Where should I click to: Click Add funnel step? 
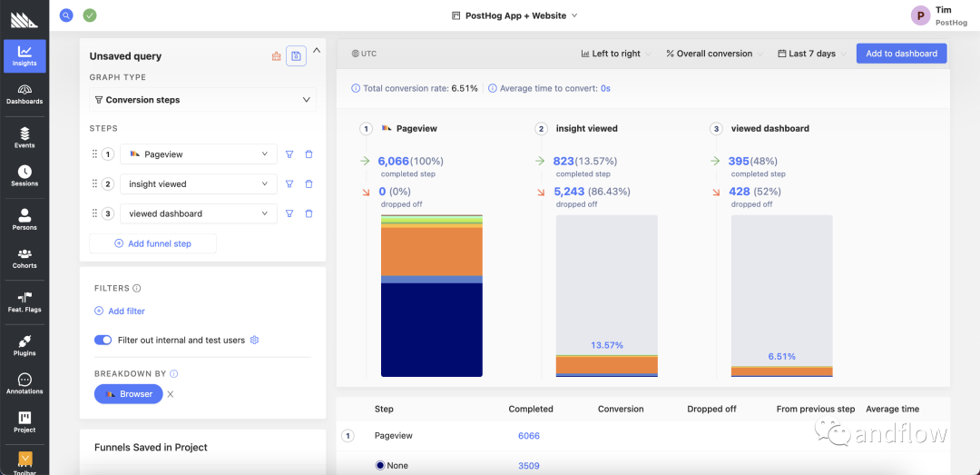[152, 243]
